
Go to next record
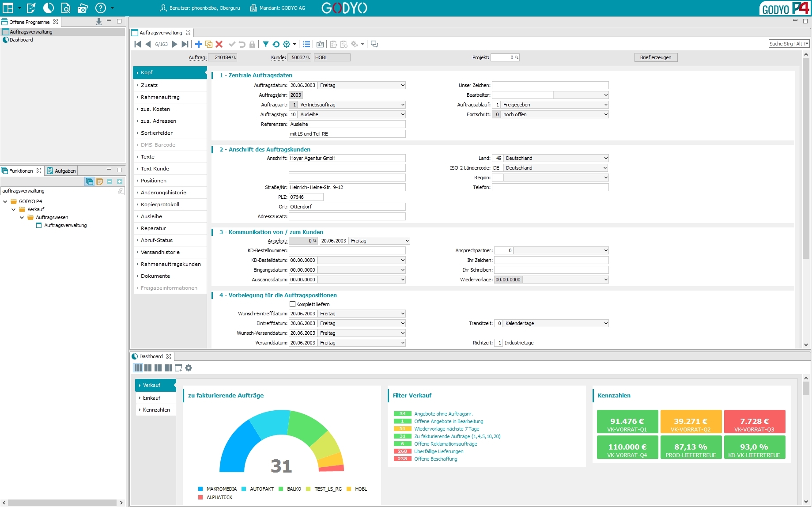click(174, 44)
